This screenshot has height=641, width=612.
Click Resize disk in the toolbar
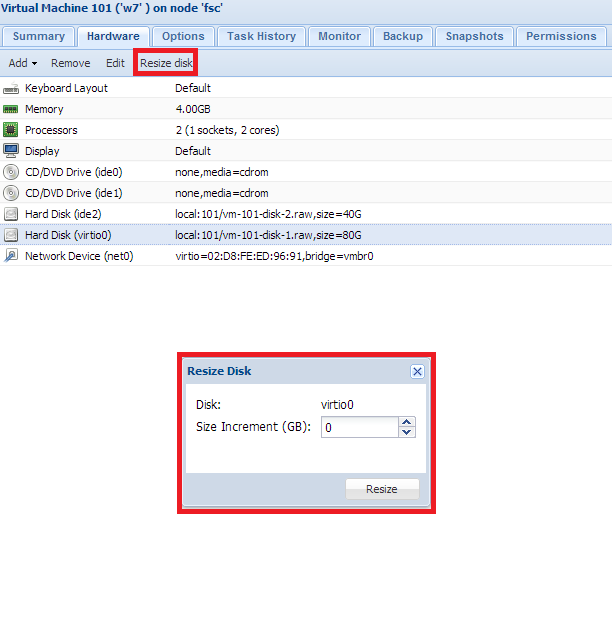[x=166, y=63]
